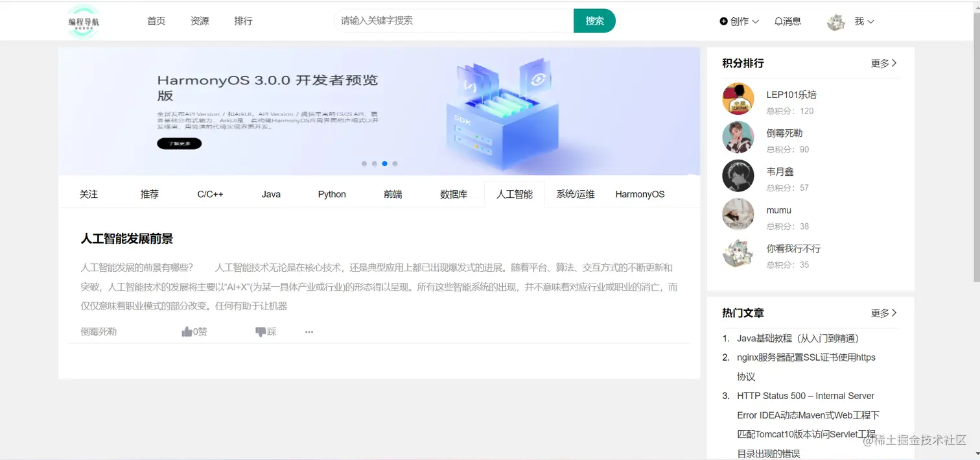Screen dimensions: 980x460
Task: Click the thumbs-down 踩 icon on the article
Action: 261,332
